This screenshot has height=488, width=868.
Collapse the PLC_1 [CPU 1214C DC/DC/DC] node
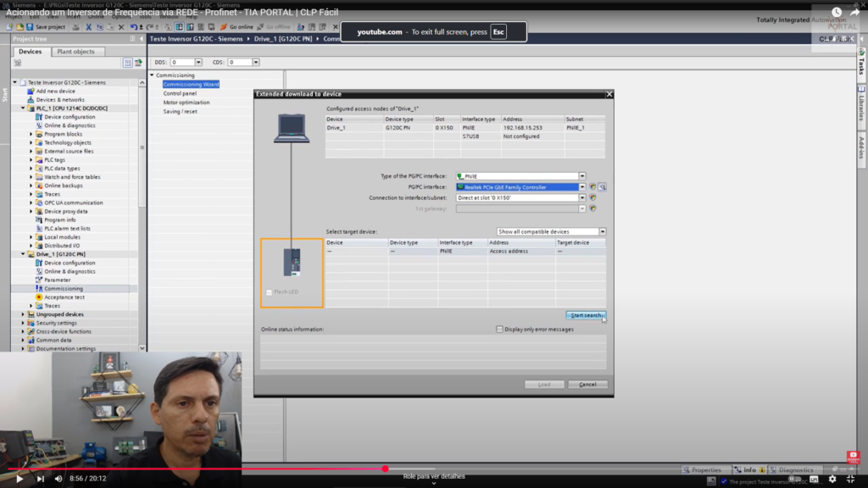pyautogui.click(x=23, y=108)
